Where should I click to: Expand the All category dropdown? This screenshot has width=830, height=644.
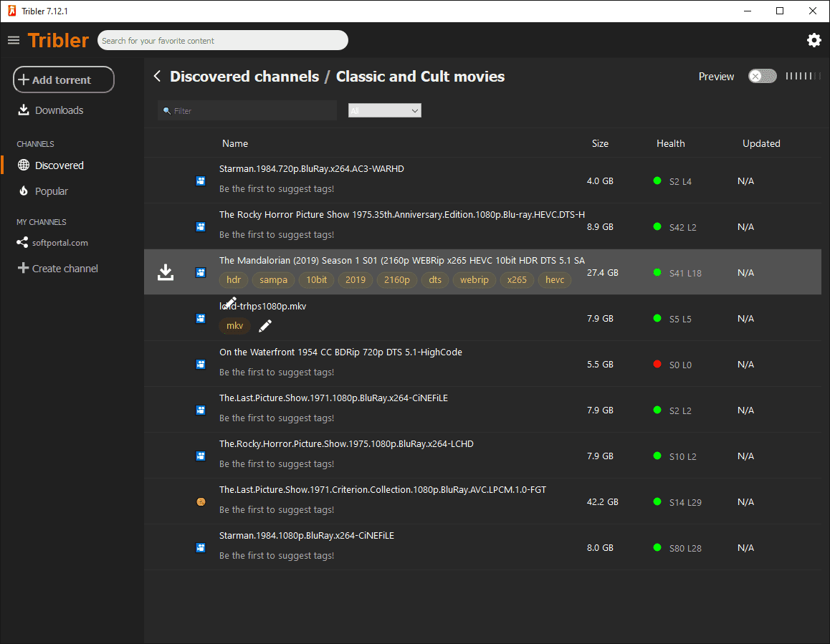coord(384,111)
